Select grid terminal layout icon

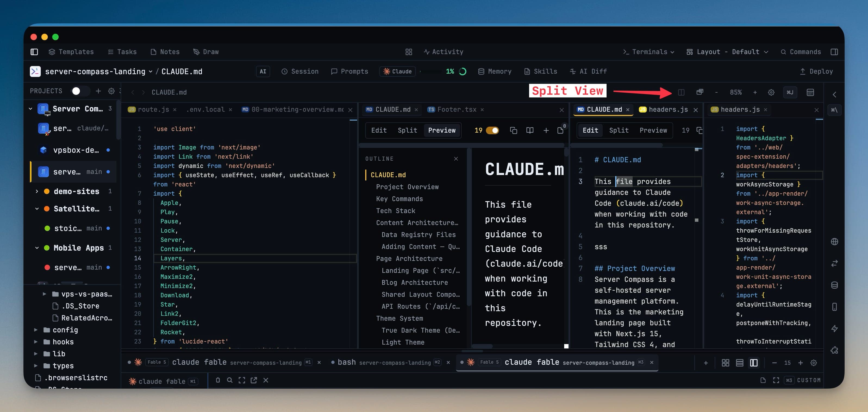tap(725, 363)
